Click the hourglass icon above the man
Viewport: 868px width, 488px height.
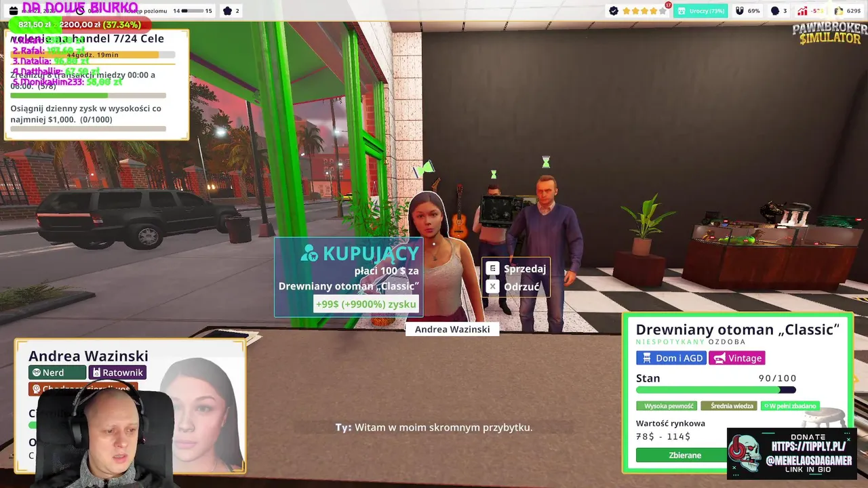pyautogui.click(x=546, y=162)
